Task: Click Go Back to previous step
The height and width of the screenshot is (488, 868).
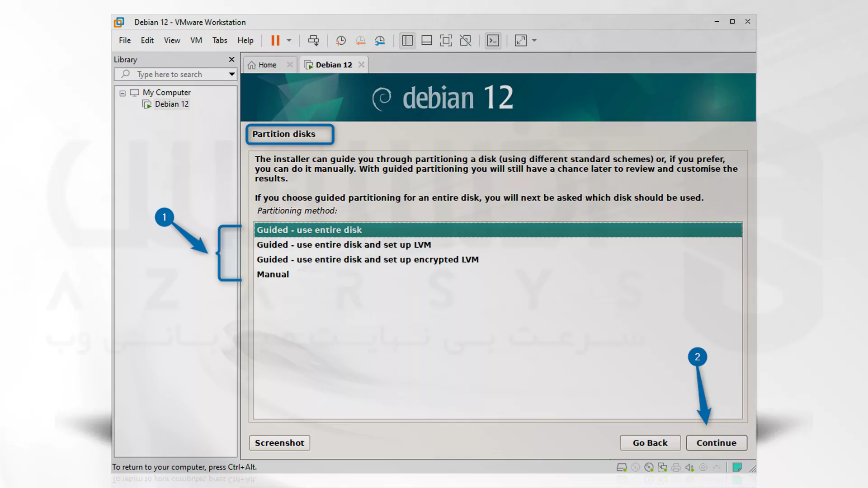Action: (x=651, y=442)
